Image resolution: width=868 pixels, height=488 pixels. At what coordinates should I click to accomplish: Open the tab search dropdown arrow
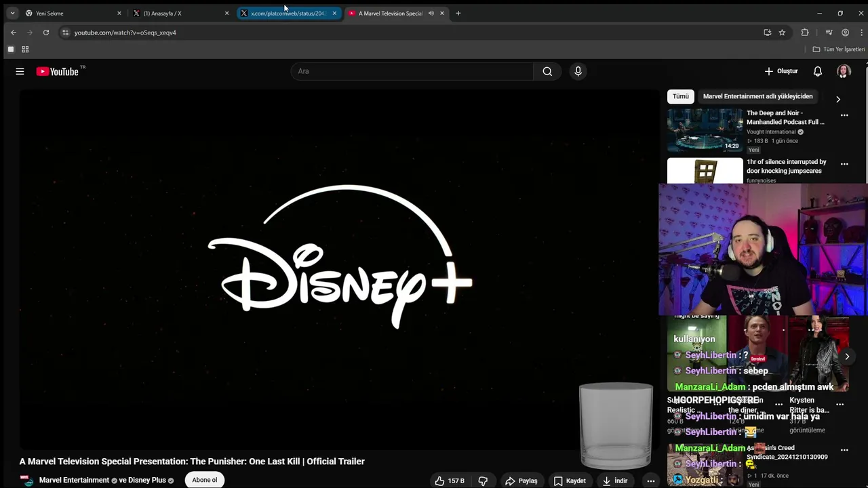coord(12,13)
